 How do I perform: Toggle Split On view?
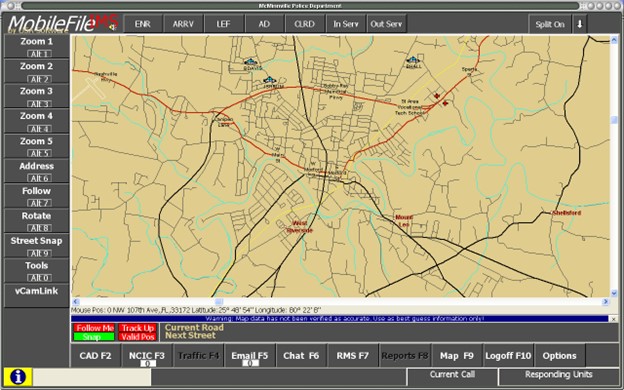point(550,24)
